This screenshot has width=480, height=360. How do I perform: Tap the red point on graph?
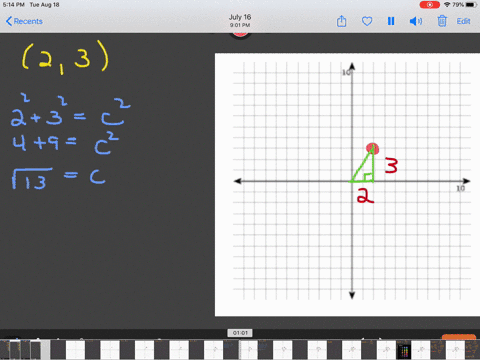tap(372, 149)
